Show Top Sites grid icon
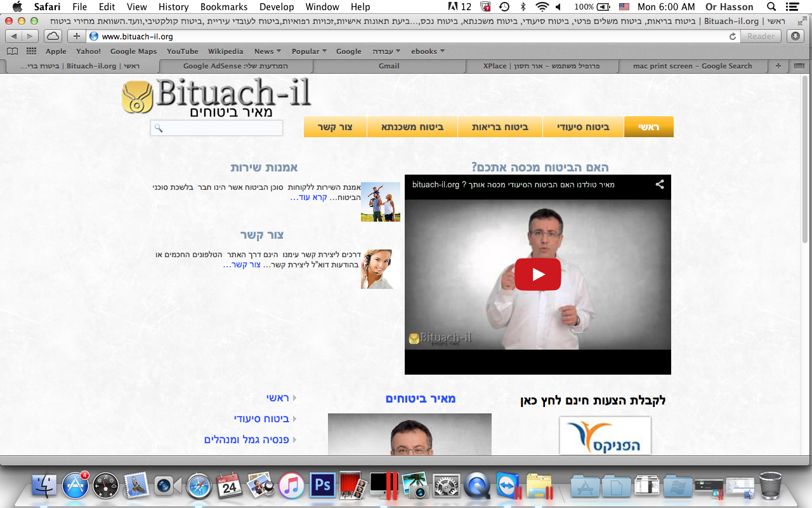The height and width of the screenshot is (508, 812). [32, 51]
